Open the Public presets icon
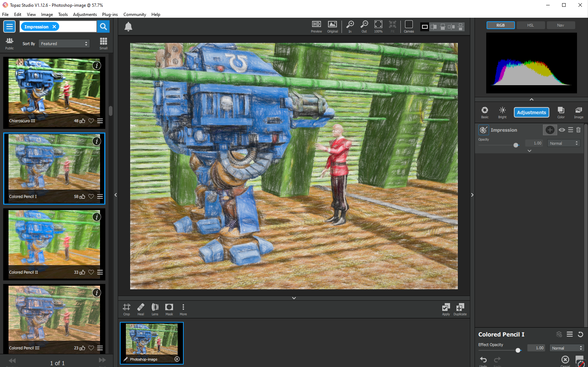This screenshot has height=367, width=588. click(x=10, y=43)
